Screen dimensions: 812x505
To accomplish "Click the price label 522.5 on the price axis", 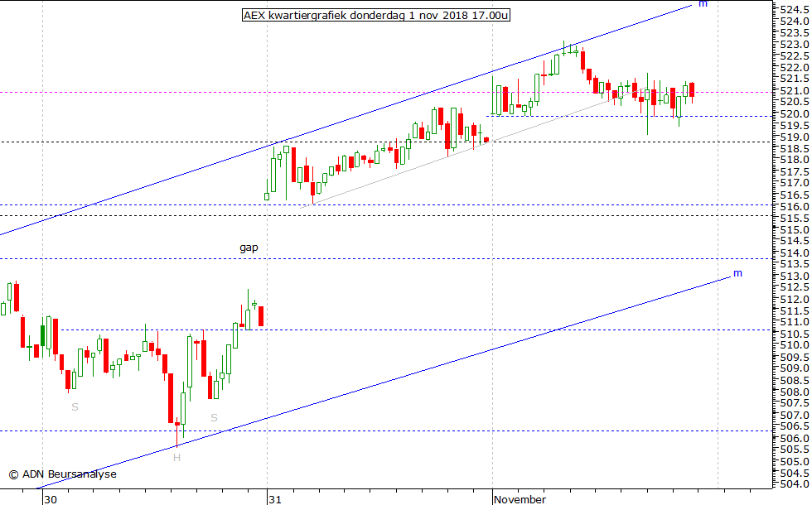I will click(795, 56).
